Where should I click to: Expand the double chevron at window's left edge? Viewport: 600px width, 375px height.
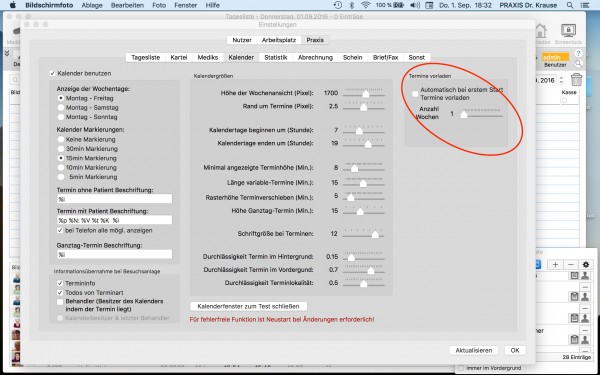[x=7, y=53]
